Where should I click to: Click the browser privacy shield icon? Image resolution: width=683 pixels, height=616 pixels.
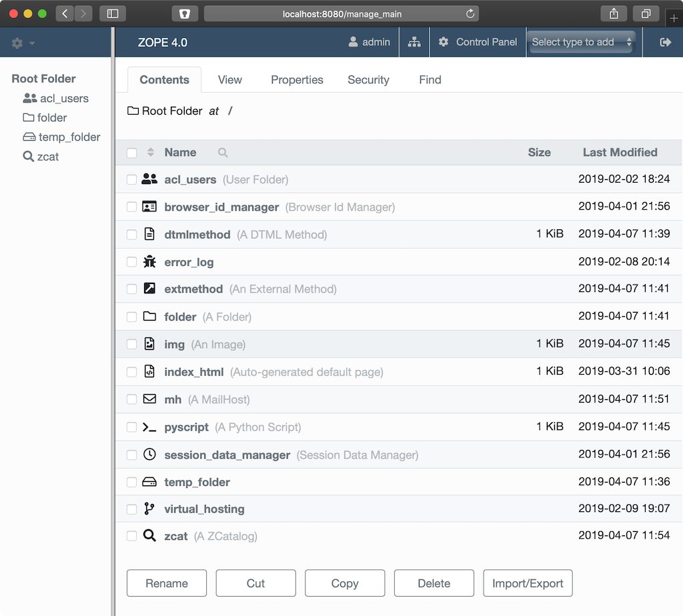(x=185, y=13)
